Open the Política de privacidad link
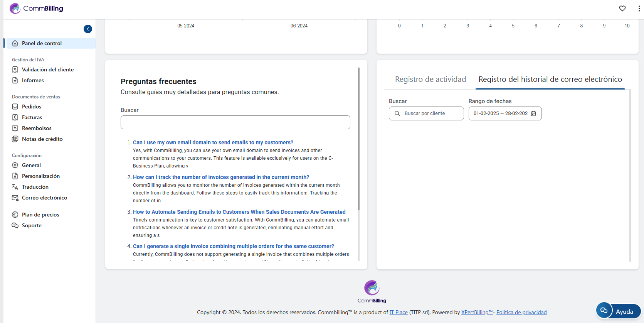644x323 pixels. (521, 312)
